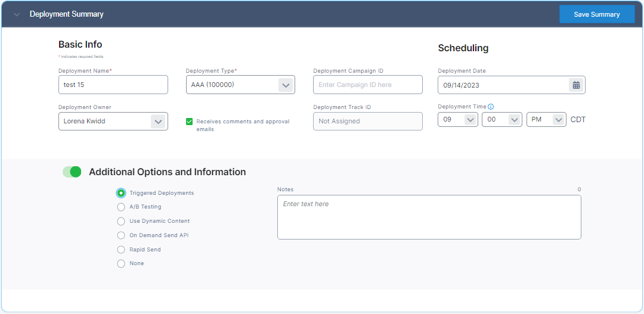Pick the Rapid Send radio option
This screenshot has width=644, height=314.
click(x=121, y=250)
